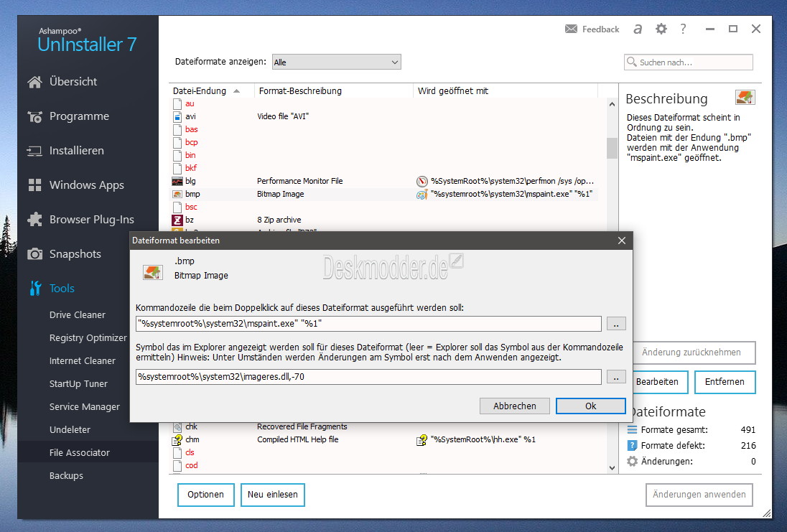Open StartUp Tuner tool
This screenshot has height=532, width=787.
pyautogui.click(x=78, y=384)
